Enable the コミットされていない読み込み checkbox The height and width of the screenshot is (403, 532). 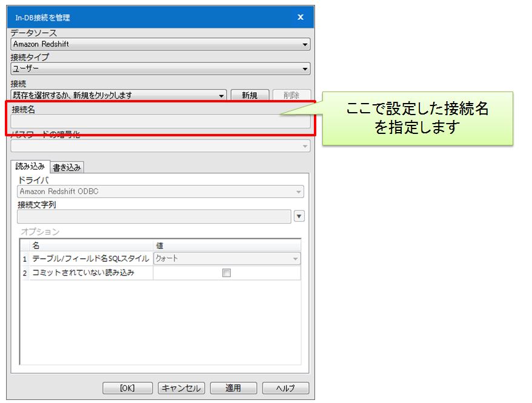pyautogui.click(x=227, y=273)
